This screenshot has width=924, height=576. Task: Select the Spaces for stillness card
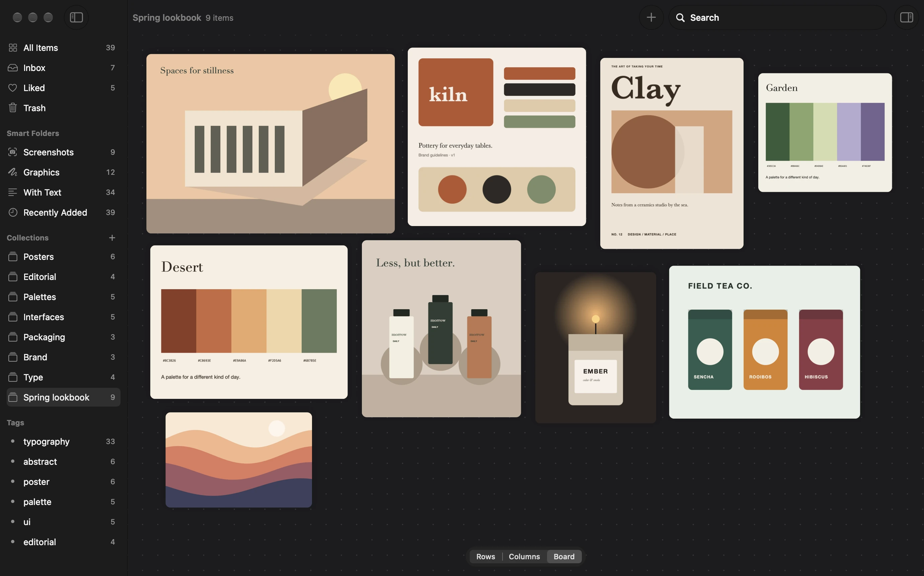pos(270,144)
